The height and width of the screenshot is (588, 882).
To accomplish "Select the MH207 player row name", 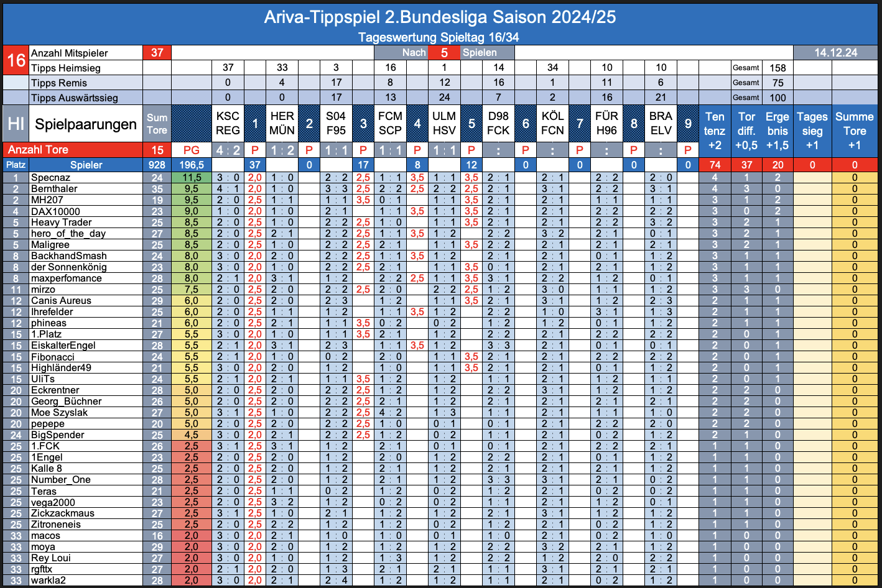I will [86, 200].
